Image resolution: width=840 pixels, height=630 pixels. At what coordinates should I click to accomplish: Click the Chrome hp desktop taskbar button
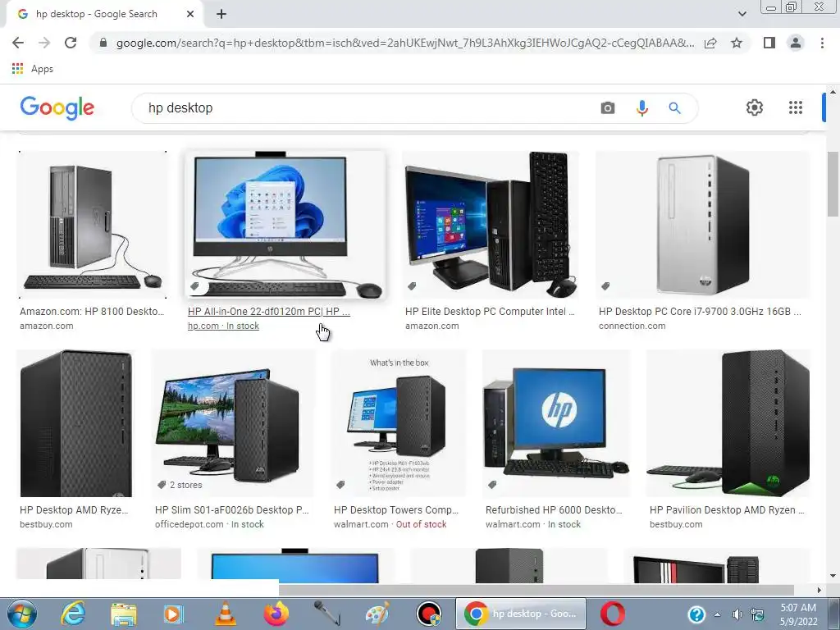(x=521, y=614)
